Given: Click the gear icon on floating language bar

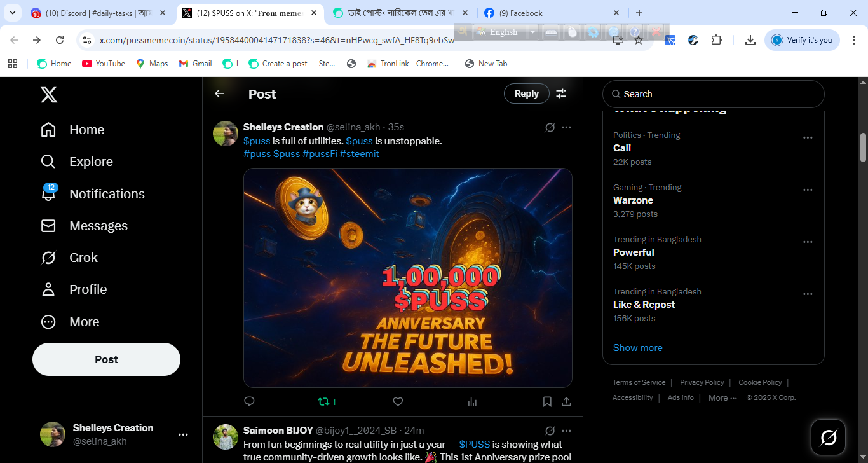Looking at the screenshot, I should (593, 32).
